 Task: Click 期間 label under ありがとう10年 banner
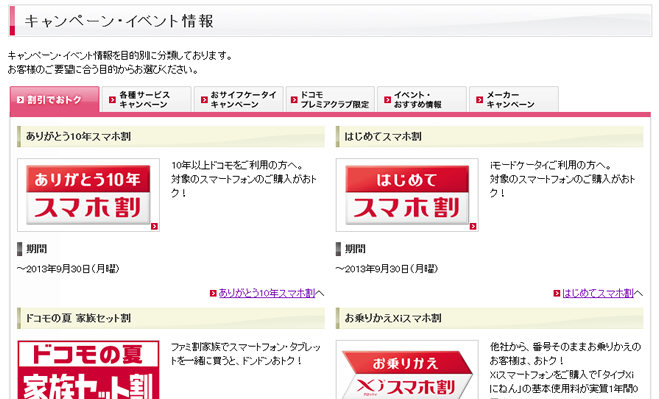click(x=37, y=249)
